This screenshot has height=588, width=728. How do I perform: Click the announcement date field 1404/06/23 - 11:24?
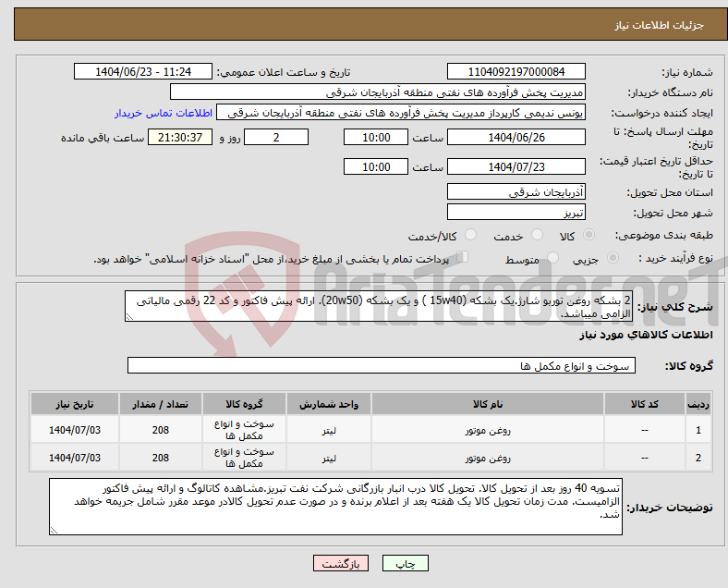click(143, 71)
